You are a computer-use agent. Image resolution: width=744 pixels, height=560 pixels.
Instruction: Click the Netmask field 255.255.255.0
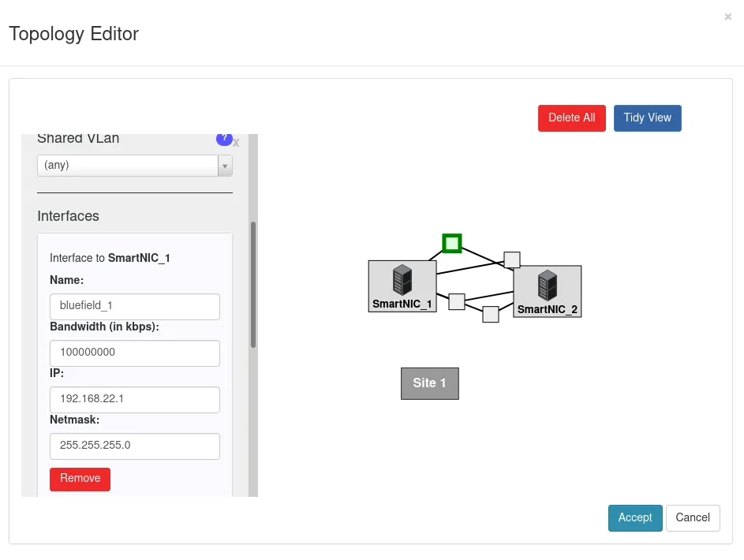point(135,446)
